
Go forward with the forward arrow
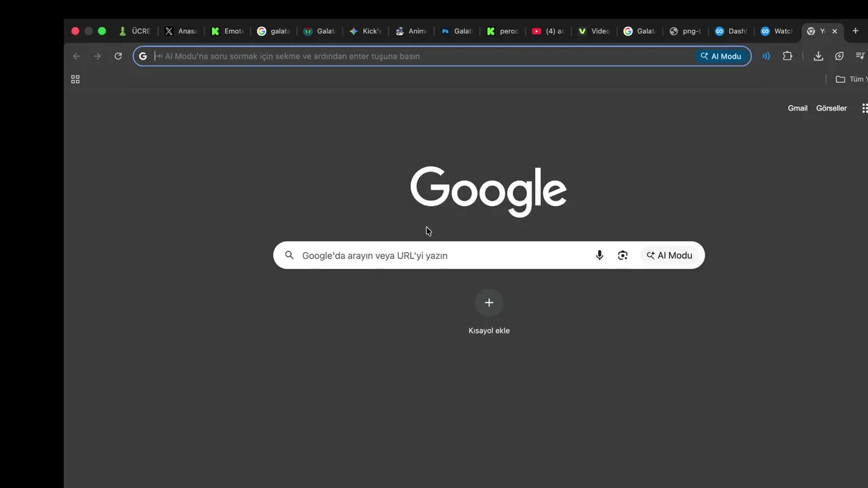tap(97, 56)
